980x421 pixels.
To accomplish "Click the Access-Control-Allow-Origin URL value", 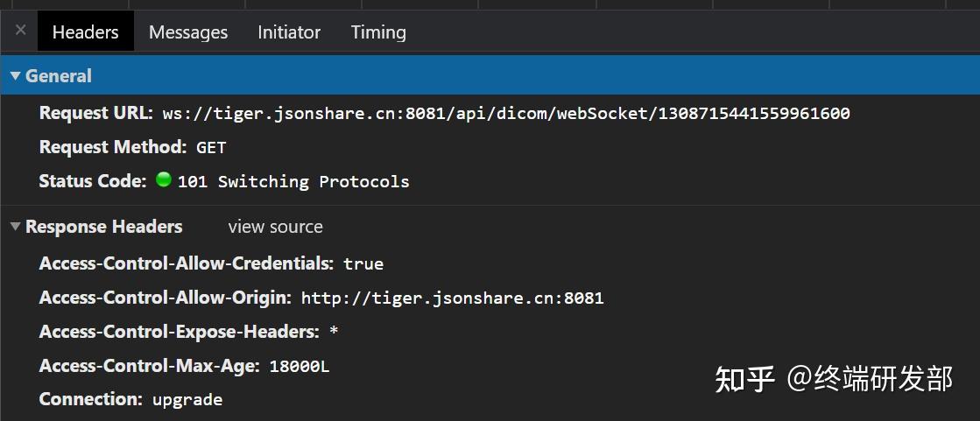I will (452, 298).
